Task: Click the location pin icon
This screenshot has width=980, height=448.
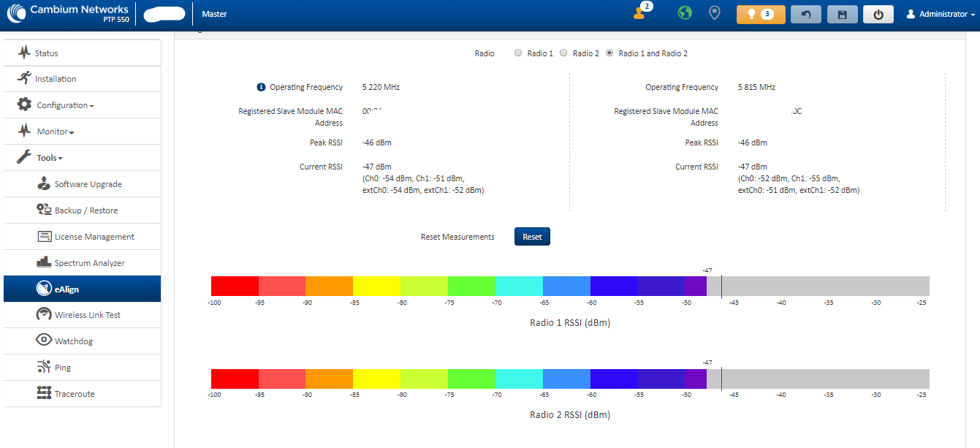Action: coord(714,13)
